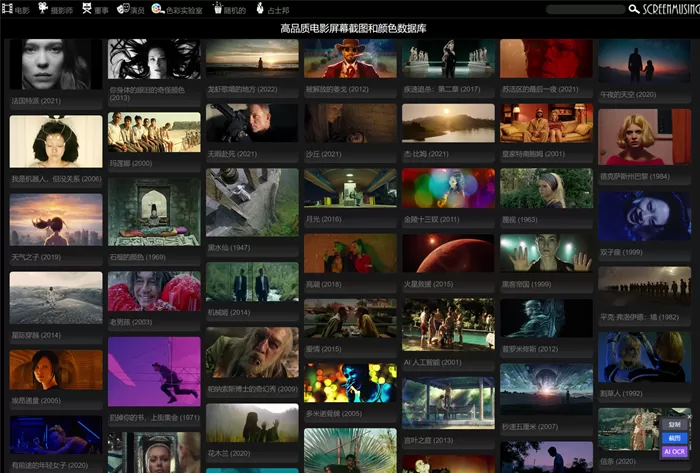700x473 pixels.
Task: Open the 火星救援 (2015) red planet thumbnail
Action: coord(448,253)
